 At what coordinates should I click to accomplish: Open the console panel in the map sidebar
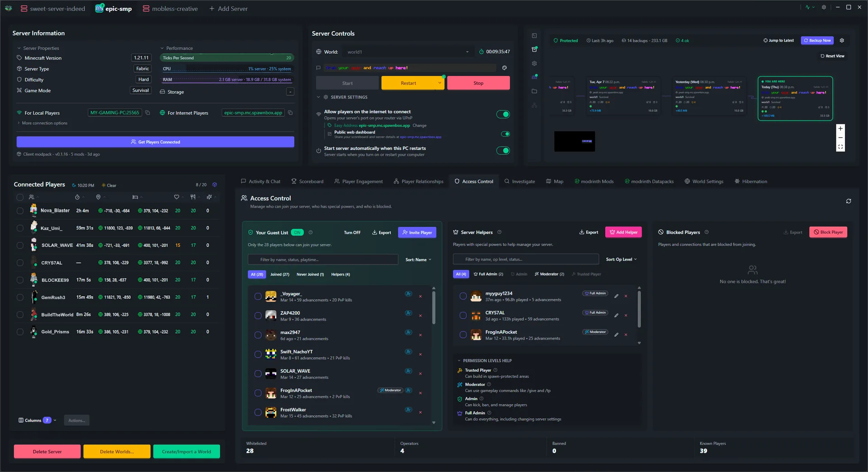point(534,35)
